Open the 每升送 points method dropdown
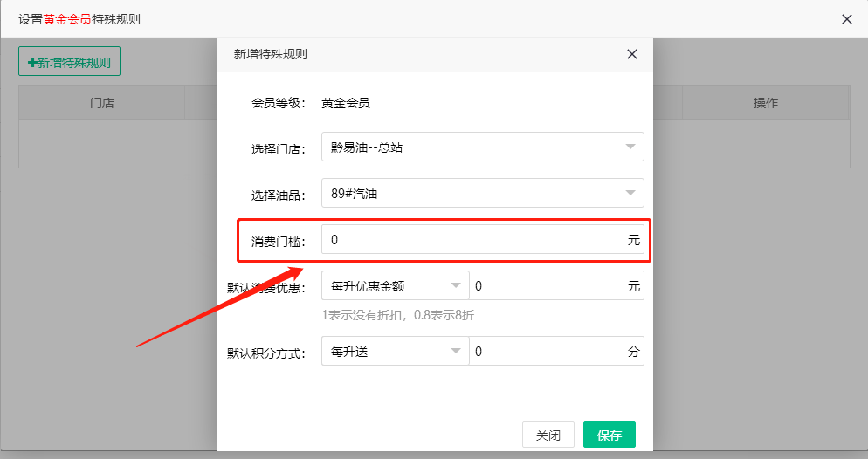The height and width of the screenshot is (459, 868). (395, 352)
